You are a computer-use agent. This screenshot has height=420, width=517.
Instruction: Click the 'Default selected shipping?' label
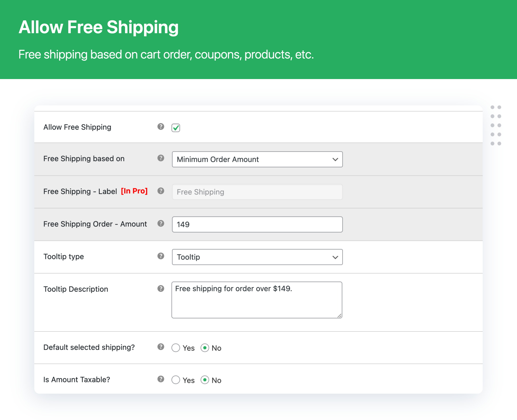click(x=89, y=347)
